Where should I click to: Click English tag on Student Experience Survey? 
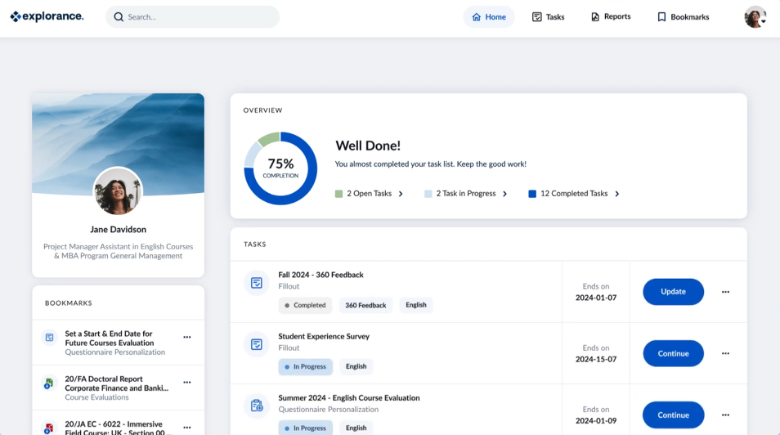356,367
